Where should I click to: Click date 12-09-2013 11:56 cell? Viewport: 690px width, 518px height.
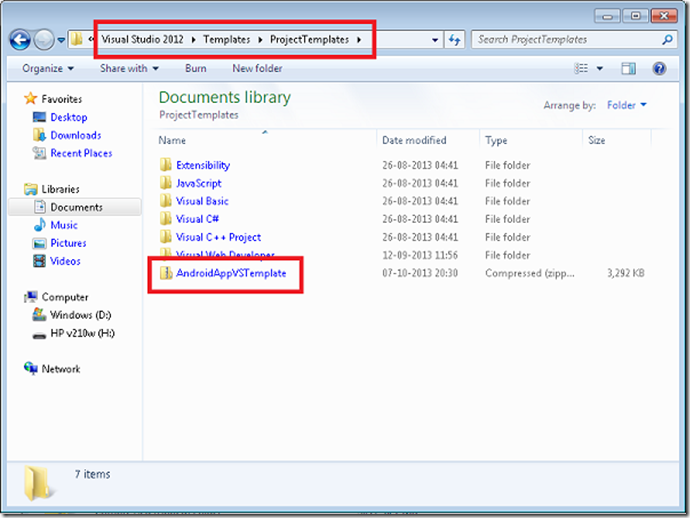point(420,255)
